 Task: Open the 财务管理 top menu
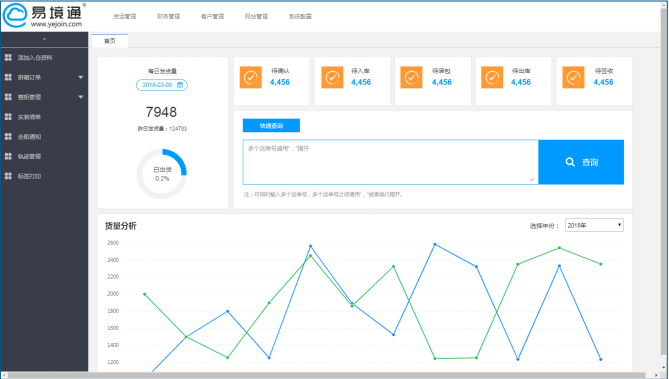[169, 16]
